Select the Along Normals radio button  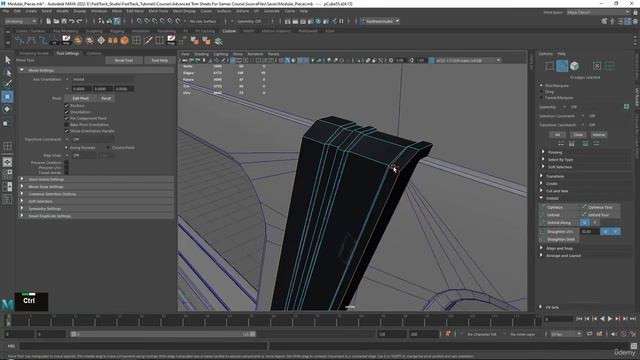click(66, 148)
